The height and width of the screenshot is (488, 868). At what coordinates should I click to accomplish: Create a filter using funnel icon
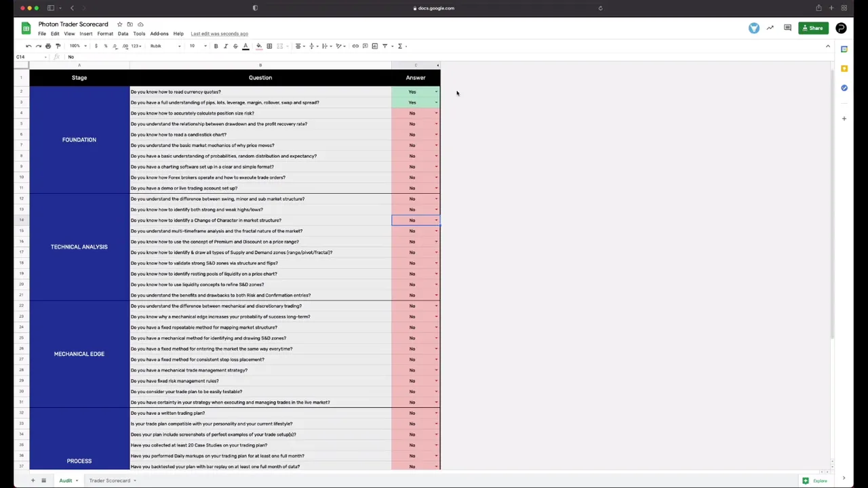386,46
